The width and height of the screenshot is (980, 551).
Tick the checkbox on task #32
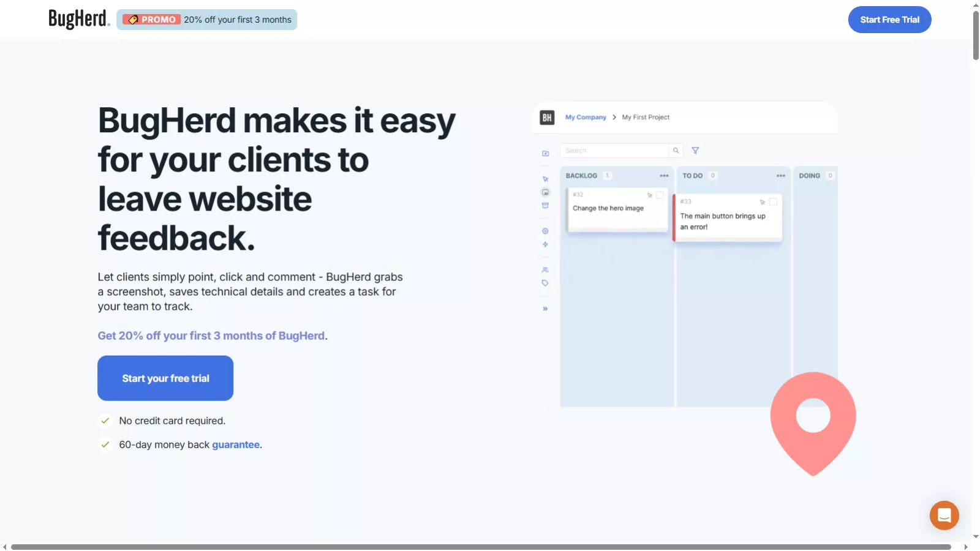pyautogui.click(x=660, y=195)
